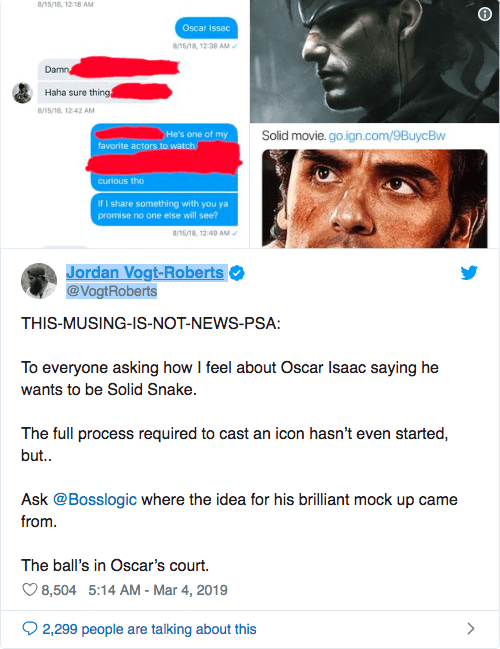Image resolution: width=500 pixels, height=649 pixels.
Task: Open the @VogtRoberts handle link
Action: coord(112,291)
